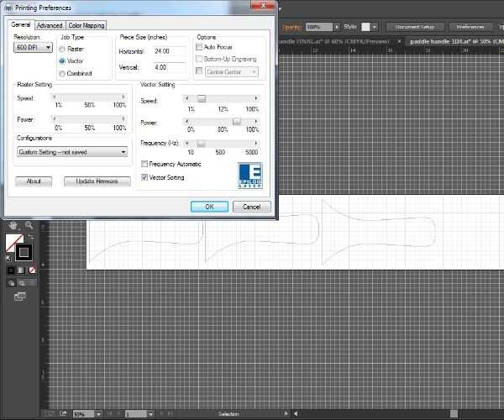Uncheck Vector Sorting checkbox
The image size is (504, 420).
[144, 177]
